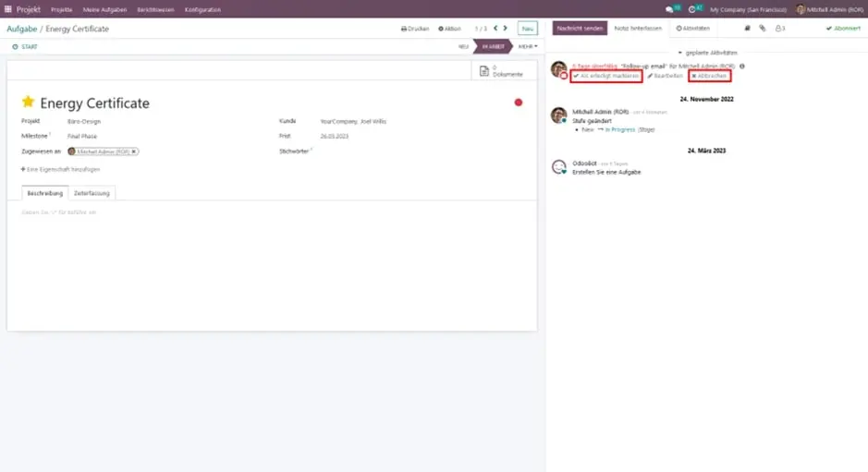Toggle the yellow priority star
Image resolution: width=868 pixels, height=472 pixels.
(x=28, y=103)
